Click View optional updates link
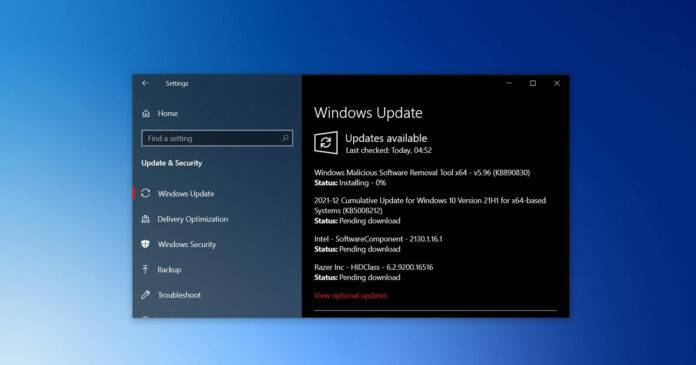The width and height of the screenshot is (696, 365). 351,296
